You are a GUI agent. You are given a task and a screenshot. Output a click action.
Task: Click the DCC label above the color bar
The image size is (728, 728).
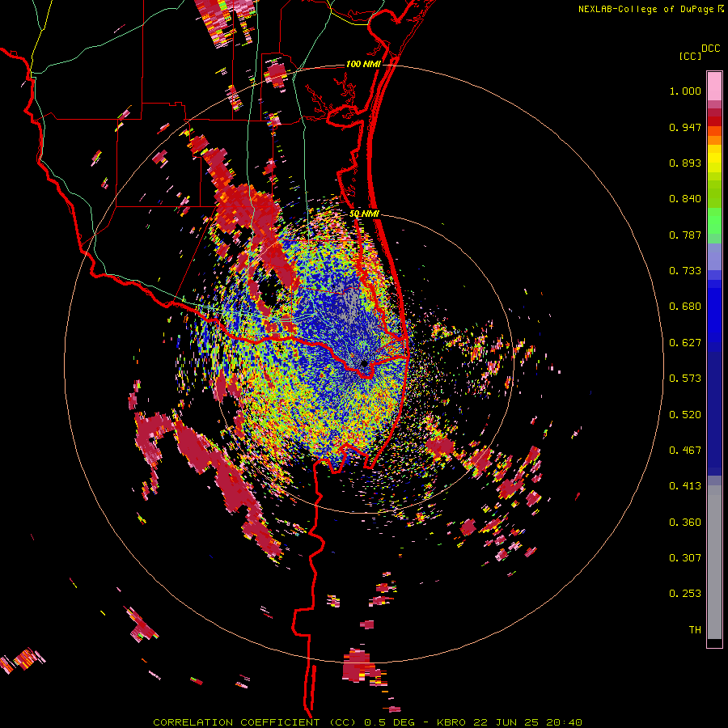pyautogui.click(x=710, y=49)
